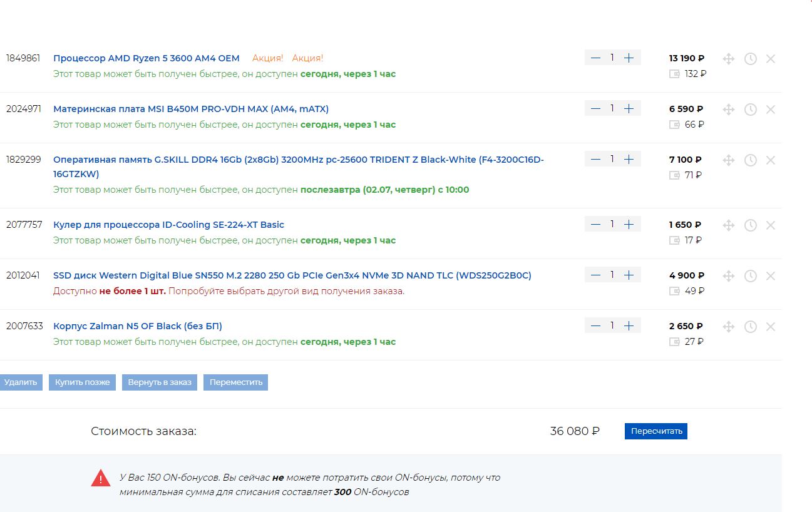The image size is (812, 512).
Task: Remove MSI B450M motherboard with X icon
Action: pos(771,110)
